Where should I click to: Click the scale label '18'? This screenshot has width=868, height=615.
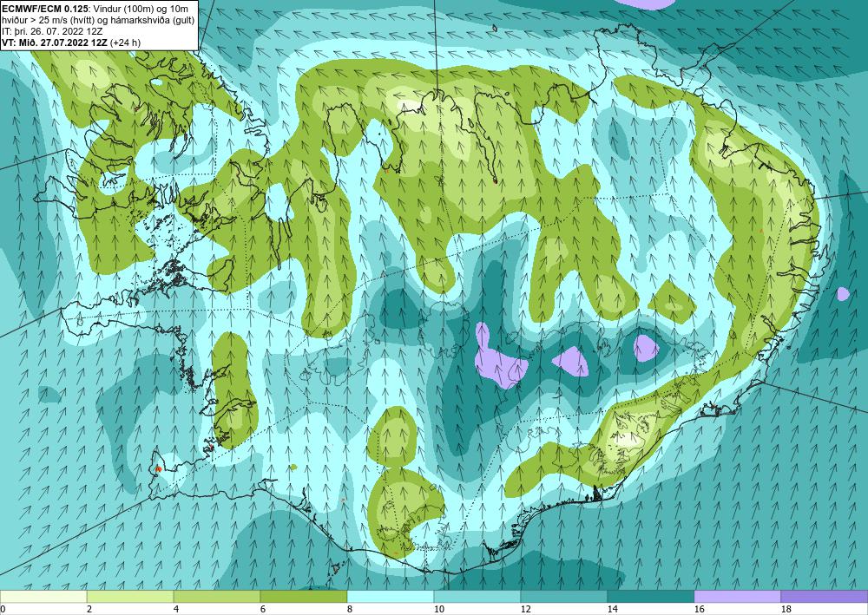[786, 609]
